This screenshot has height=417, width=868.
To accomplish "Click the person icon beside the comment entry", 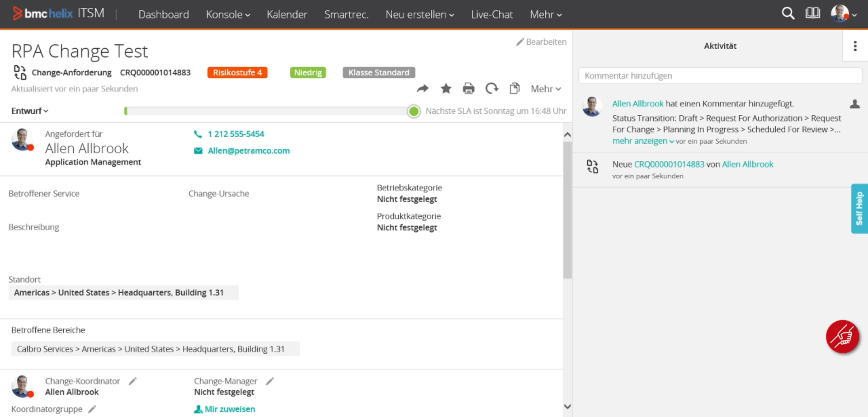I will click(855, 104).
